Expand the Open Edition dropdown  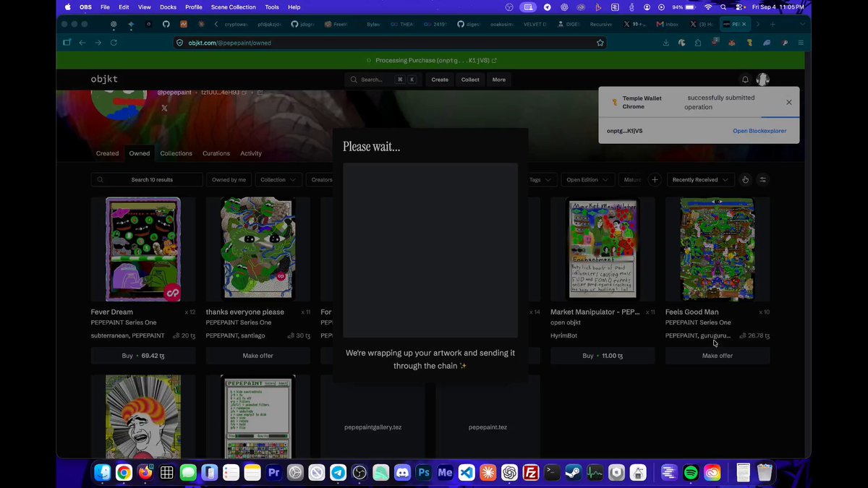click(x=589, y=179)
